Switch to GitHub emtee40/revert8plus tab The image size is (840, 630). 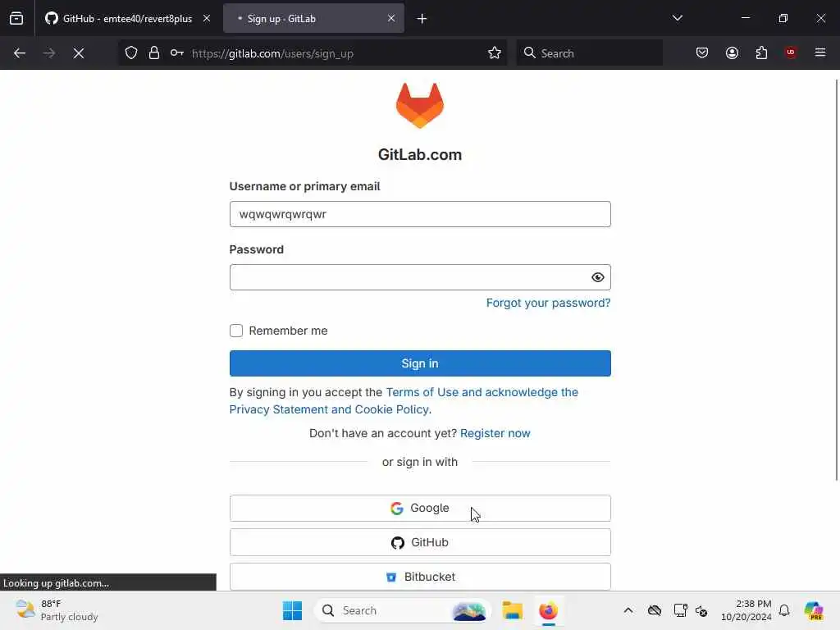pos(127,19)
